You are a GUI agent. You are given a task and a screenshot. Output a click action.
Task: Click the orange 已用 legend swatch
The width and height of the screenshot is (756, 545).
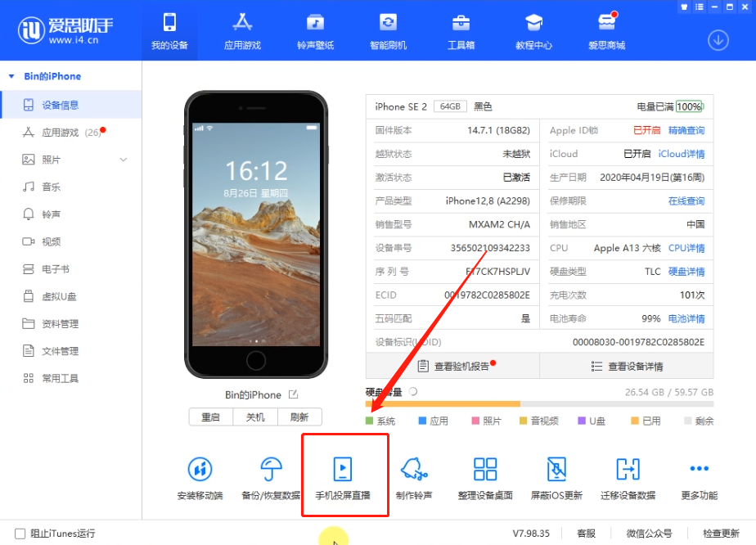tap(635, 421)
